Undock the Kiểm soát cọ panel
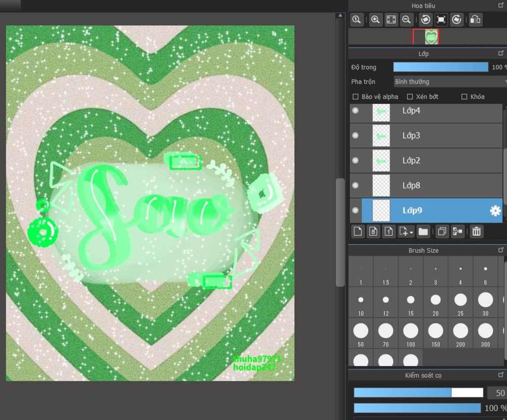Image resolution: width=507 pixels, height=420 pixels. click(501, 375)
